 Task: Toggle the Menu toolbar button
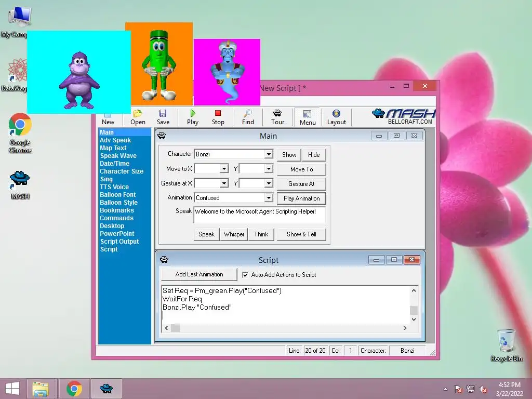(x=308, y=117)
